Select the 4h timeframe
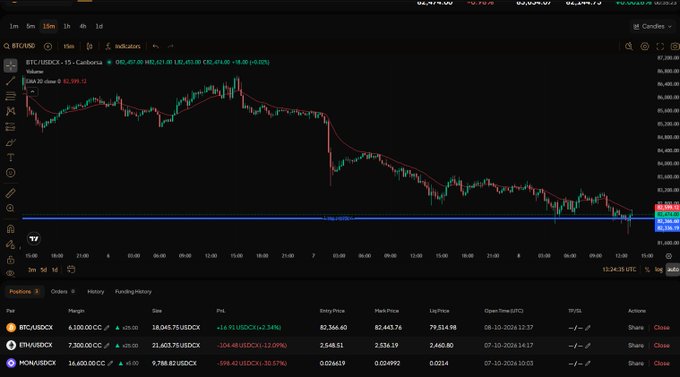Screen dimensions: 680x377 (x=83, y=26)
